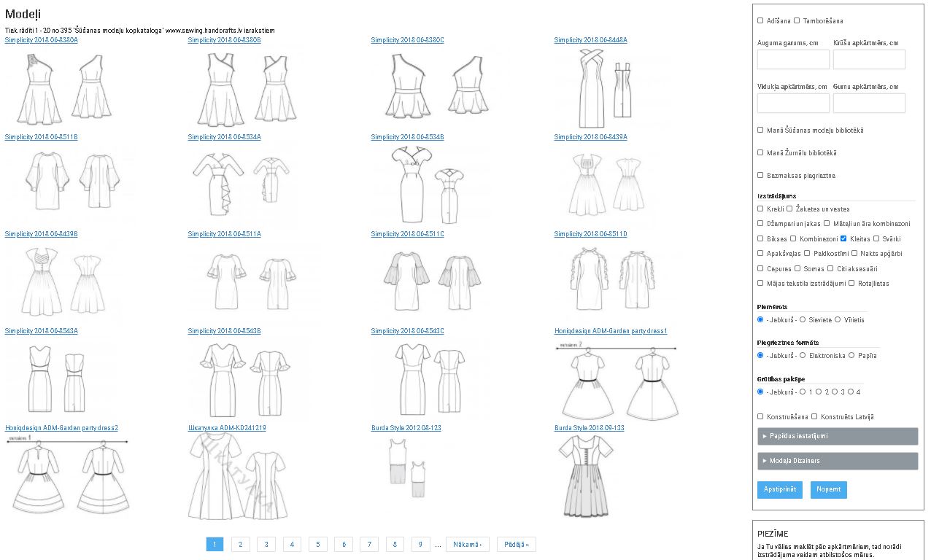Image resolution: width=931 pixels, height=560 pixels.
Task: Expand the Papildus iestatījumi section
Action: (x=838, y=436)
